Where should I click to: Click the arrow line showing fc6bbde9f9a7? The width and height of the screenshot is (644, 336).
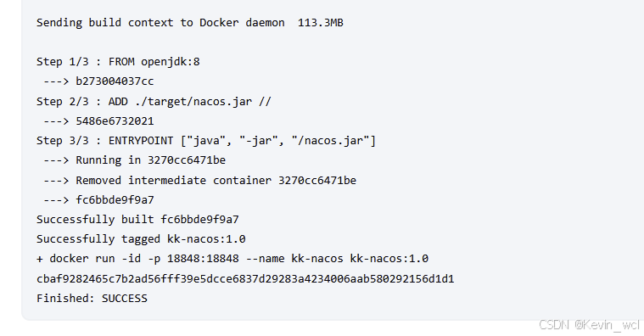[98, 200]
